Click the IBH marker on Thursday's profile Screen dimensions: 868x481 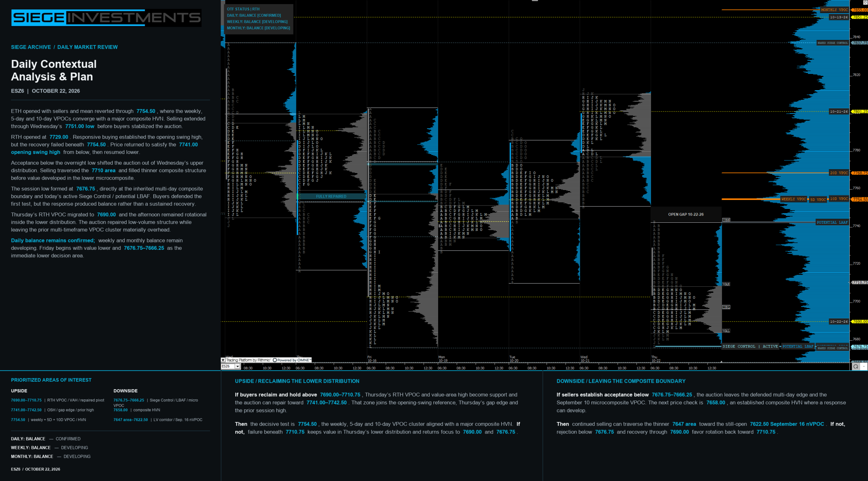point(726,220)
